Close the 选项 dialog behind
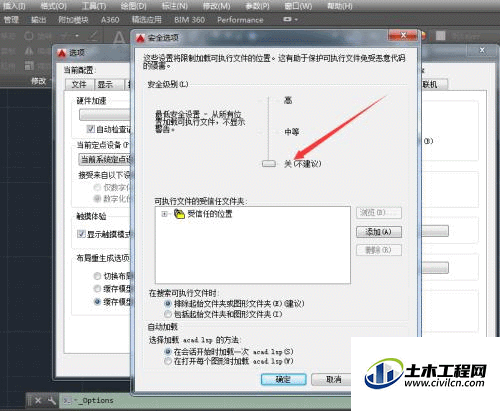This screenshot has width=500, height=411. (x=482, y=50)
